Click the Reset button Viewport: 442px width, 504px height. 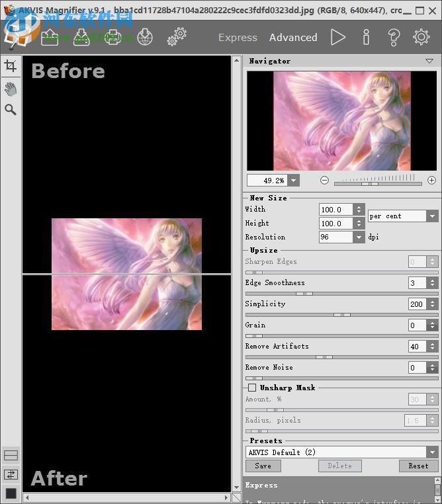[418, 466]
